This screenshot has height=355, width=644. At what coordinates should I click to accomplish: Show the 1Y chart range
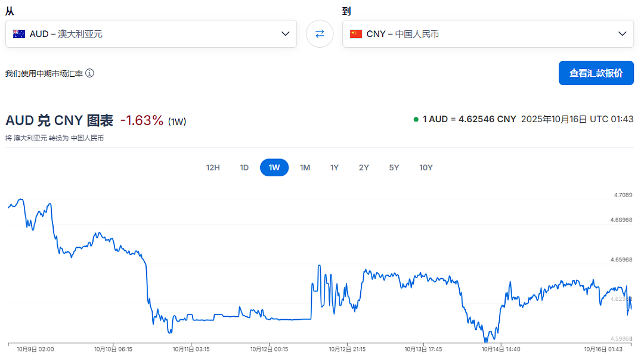point(335,167)
